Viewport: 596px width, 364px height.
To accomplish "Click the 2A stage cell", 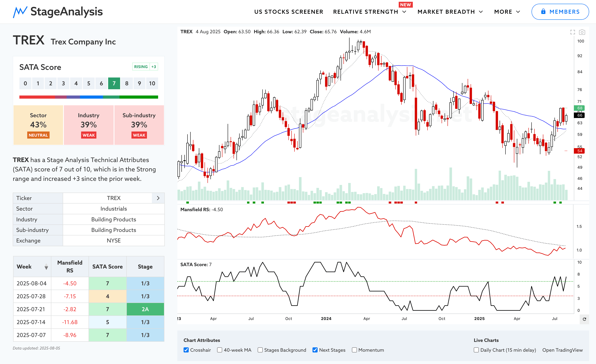I will (x=145, y=309).
